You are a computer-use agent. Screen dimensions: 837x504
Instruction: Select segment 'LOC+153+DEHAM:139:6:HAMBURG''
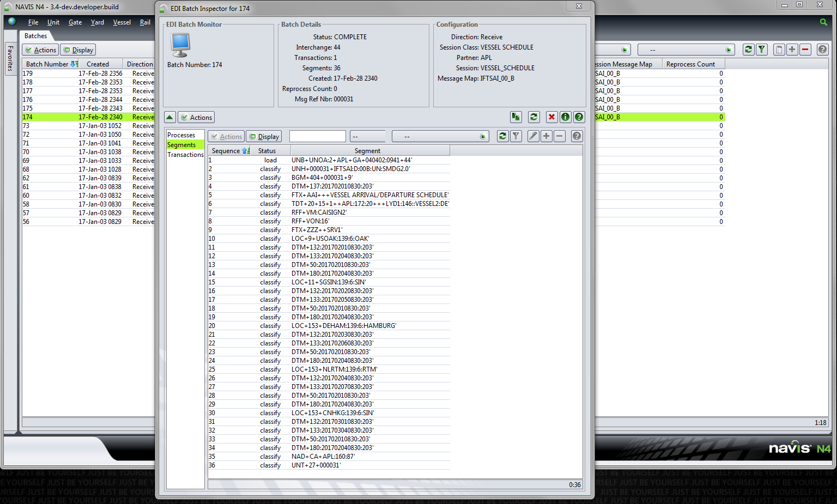(x=329, y=326)
